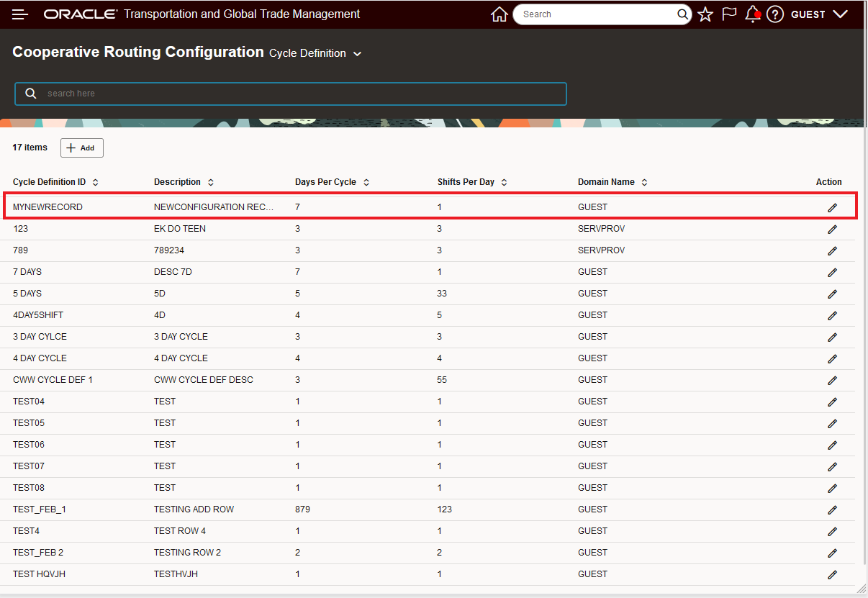Open Favorites star icon
The width and height of the screenshot is (868, 598).
click(705, 14)
